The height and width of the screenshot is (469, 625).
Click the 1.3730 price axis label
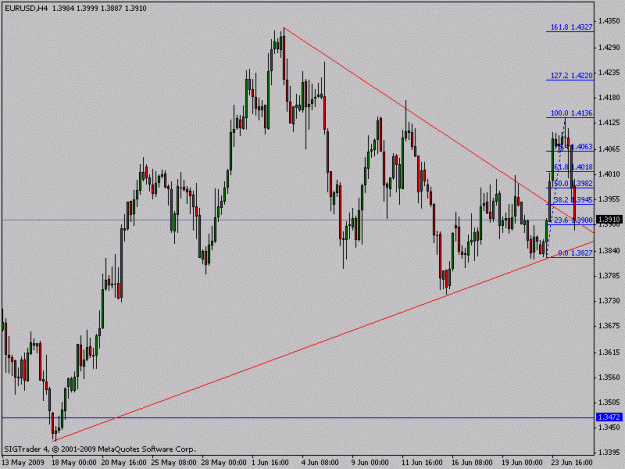[x=609, y=301]
